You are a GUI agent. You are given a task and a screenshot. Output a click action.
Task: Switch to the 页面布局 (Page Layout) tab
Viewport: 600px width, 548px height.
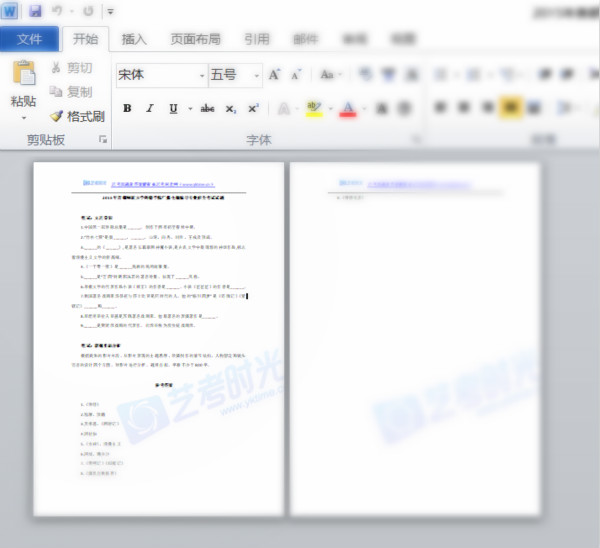click(x=196, y=39)
